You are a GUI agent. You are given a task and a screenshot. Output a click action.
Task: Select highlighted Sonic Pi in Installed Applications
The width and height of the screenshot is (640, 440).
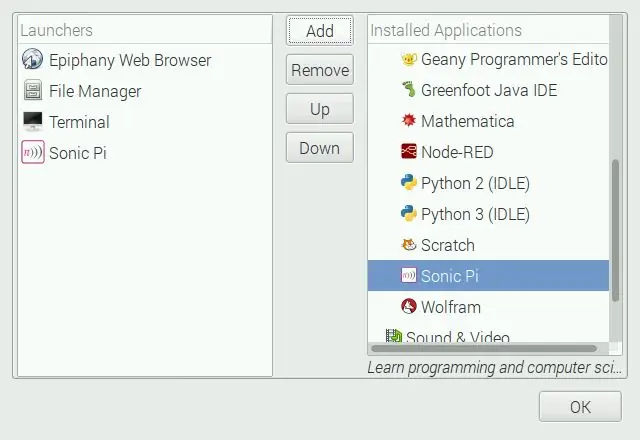coord(488,276)
